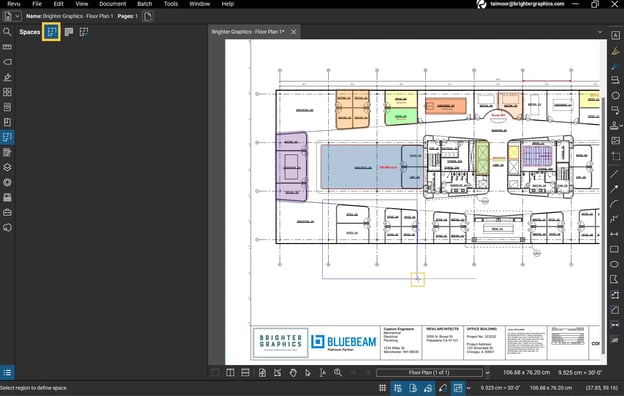
Task: Open the Edit menu
Action: click(x=58, y=4)
